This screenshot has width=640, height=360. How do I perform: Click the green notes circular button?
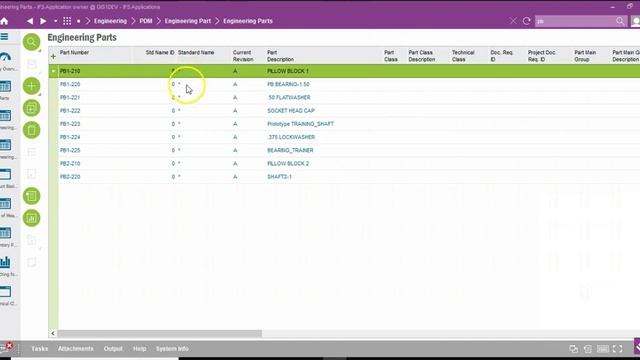click(x=31, y=196)
